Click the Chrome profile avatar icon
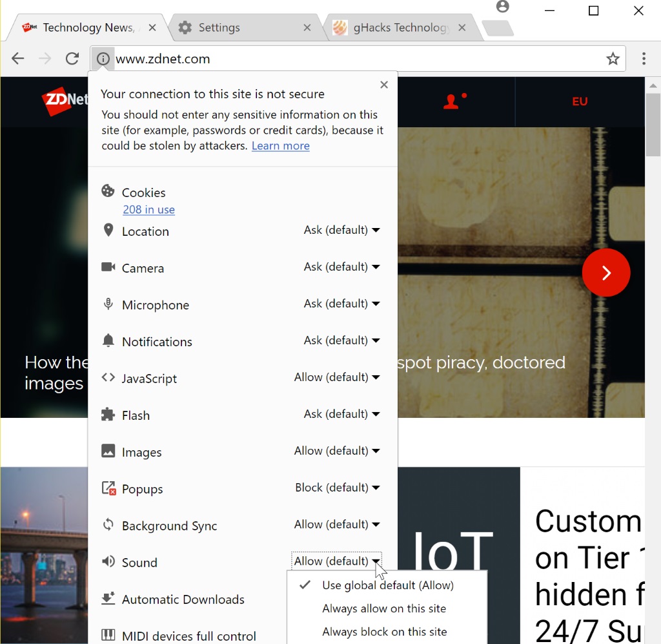The height and width of the screenshot is (644, 661). click(x=502, y=6)
